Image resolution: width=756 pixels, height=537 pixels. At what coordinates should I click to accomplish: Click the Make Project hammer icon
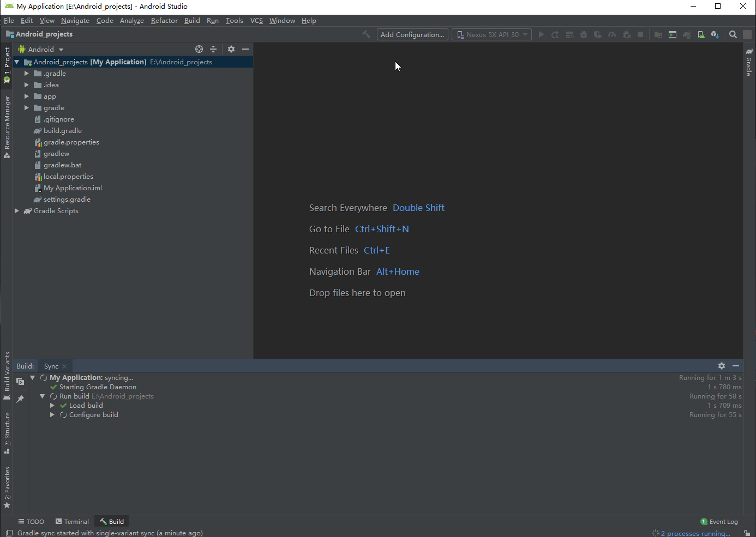click(x=366, y=34)
